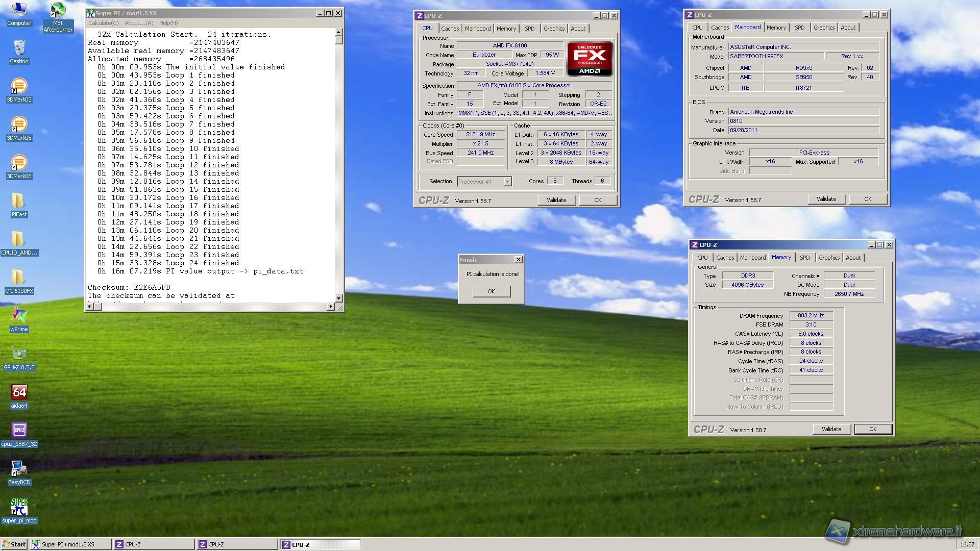Open the PiFast folder icon

[19, 202]
